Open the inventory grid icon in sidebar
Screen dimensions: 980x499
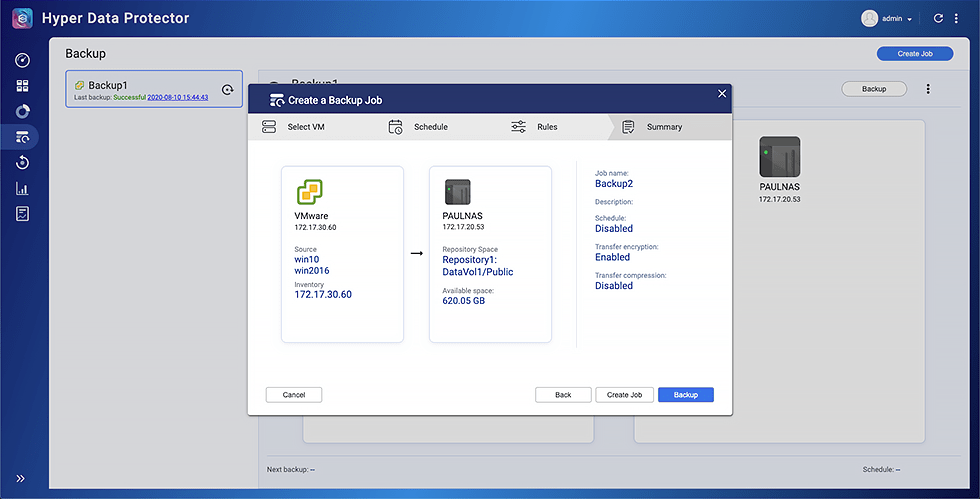click(x=22, y=86)
